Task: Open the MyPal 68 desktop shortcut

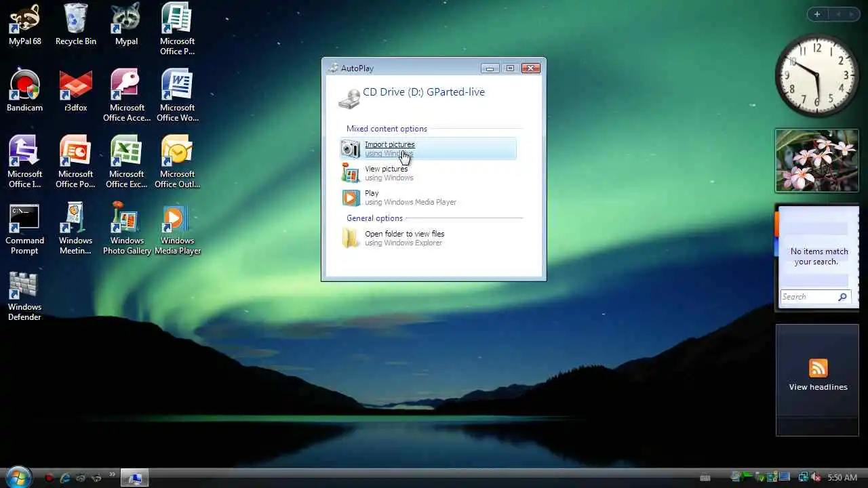Action: (24, 24)
